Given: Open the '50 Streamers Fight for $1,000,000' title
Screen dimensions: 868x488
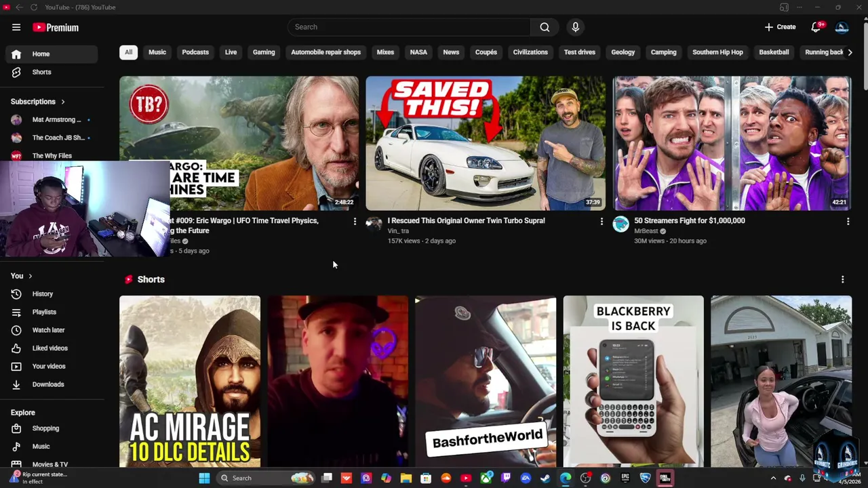Looking at the screenshot, I should 690,221.
